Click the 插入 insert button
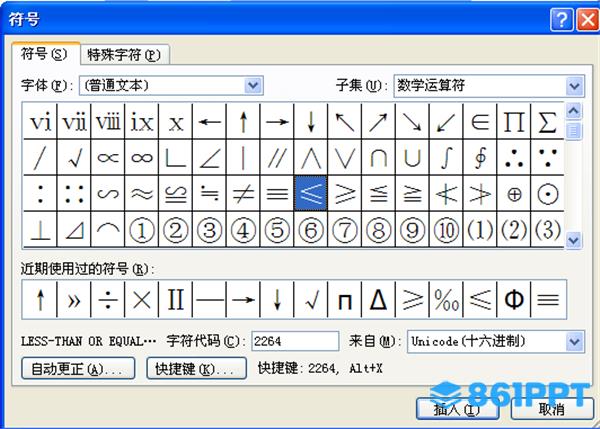The height and width of the screenshot is (429, 600). [457, 409]
